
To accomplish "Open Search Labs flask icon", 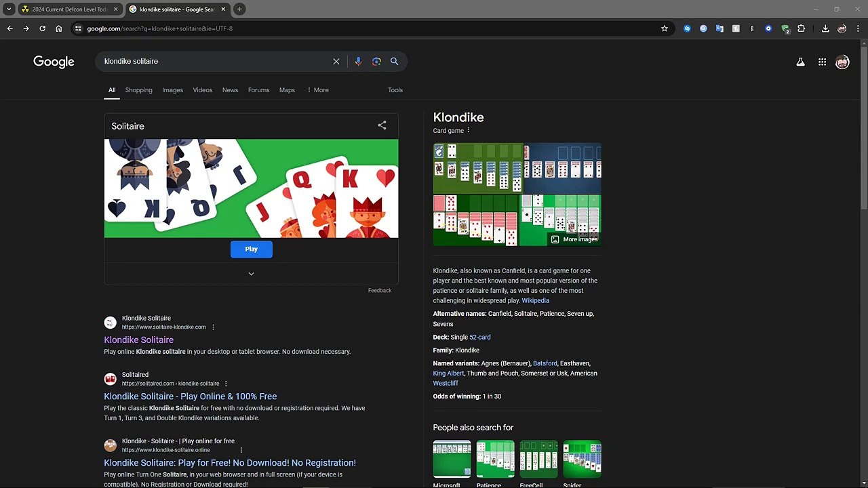I will click(800, 62).
